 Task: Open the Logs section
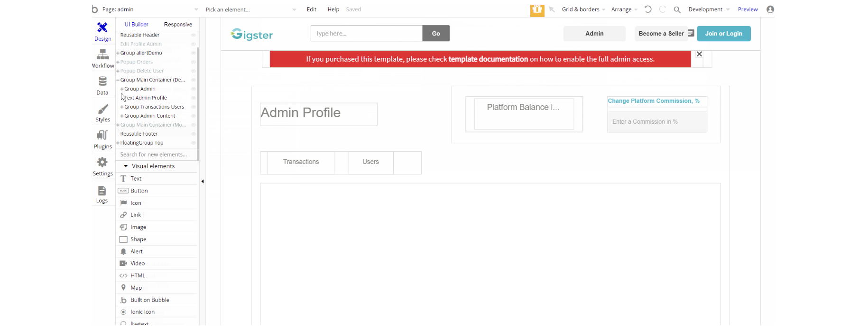tap(102, 194)
